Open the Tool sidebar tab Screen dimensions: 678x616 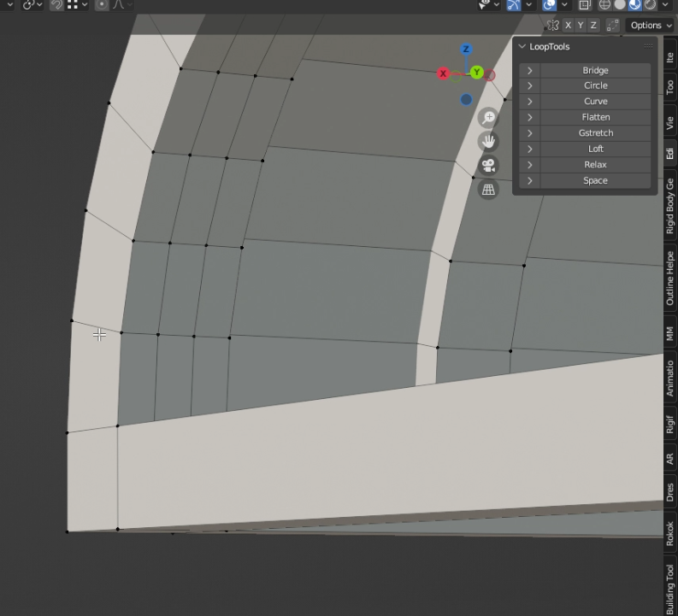click(669, 88)
